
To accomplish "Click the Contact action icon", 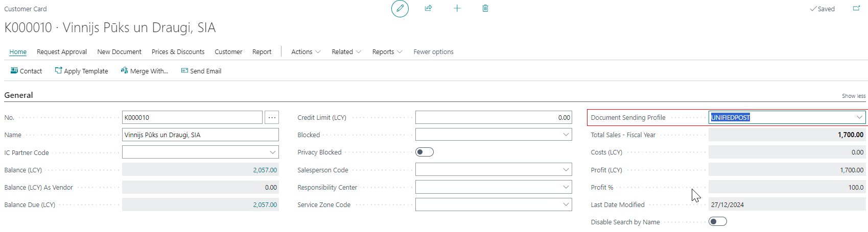I will pos(14,71).
